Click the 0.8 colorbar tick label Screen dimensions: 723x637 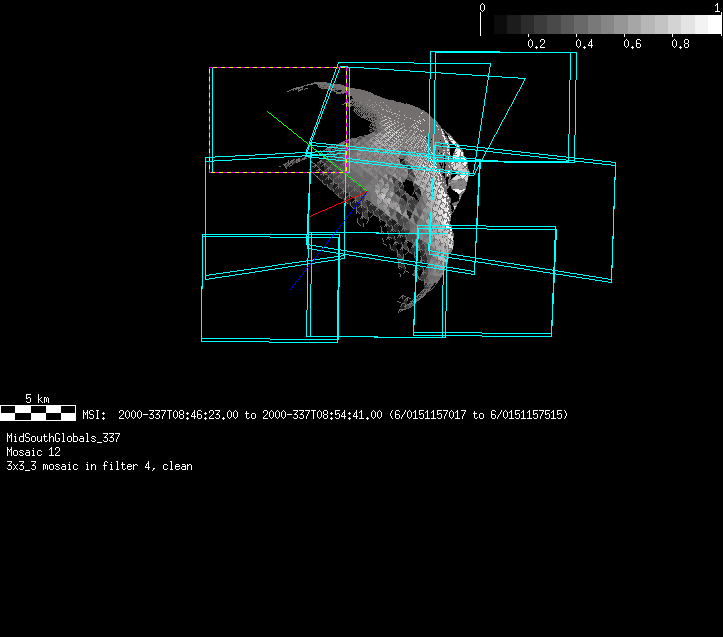[680, 44]
